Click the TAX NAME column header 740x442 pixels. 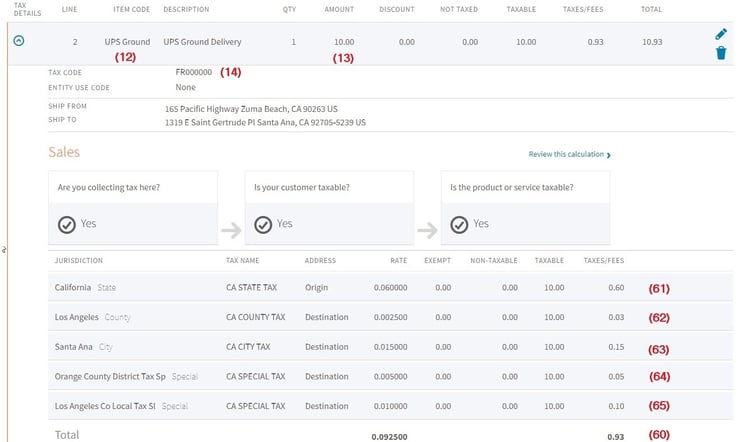click(x=243, y=261)
